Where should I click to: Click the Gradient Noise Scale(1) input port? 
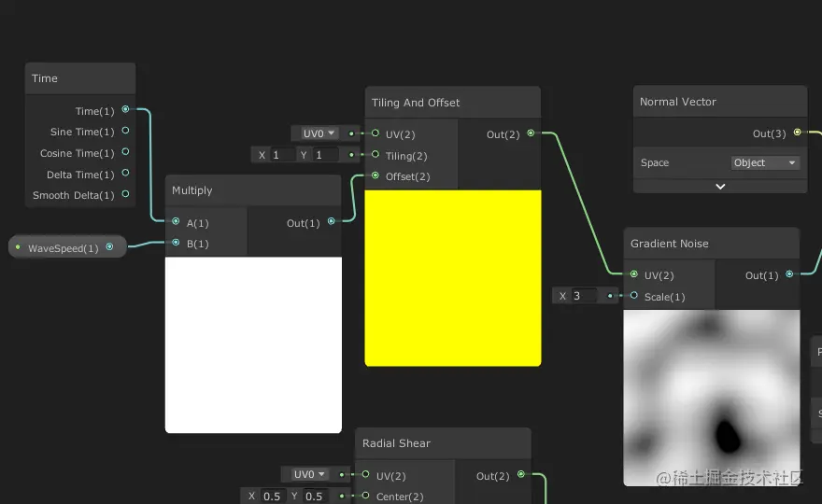coord(634,296)
